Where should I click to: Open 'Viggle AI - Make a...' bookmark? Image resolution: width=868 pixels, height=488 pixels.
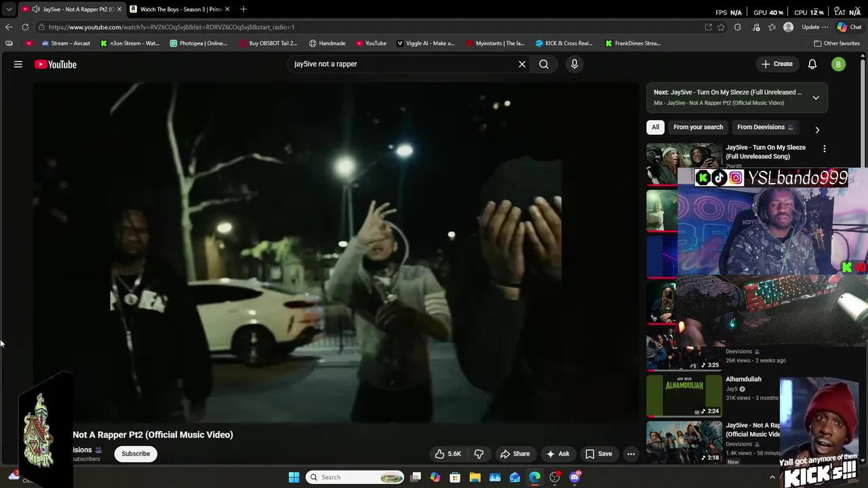[425, 43]
